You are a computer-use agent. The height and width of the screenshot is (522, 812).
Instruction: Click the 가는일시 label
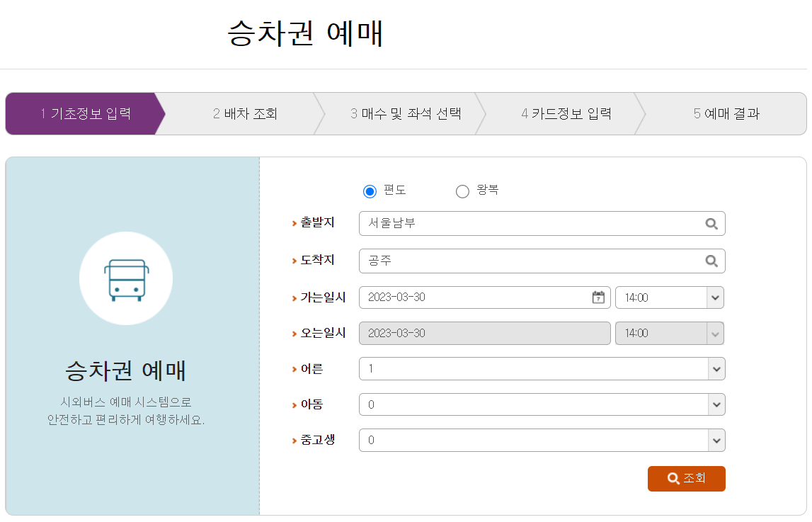323,297
